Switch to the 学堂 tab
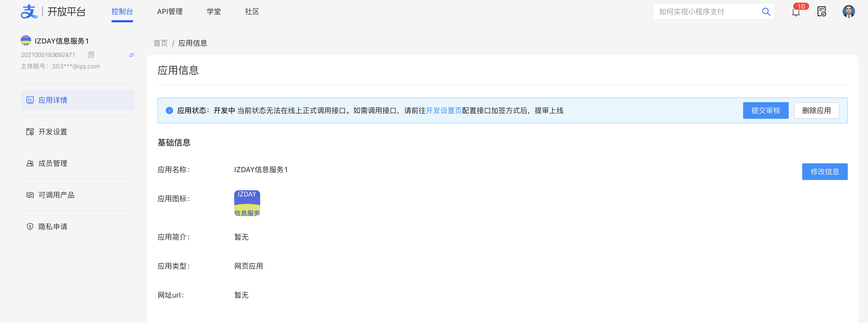Screen dimensions: 868x323 pos(214,12)
